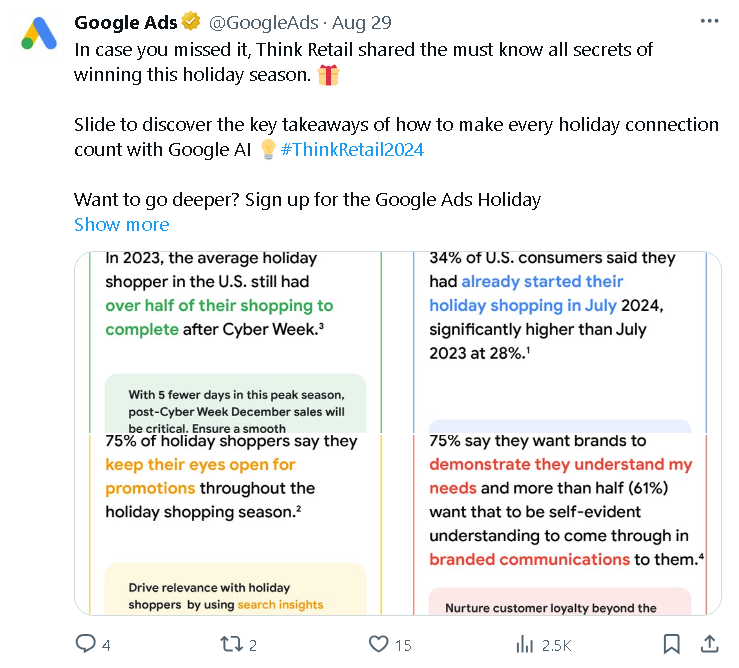This screenshot has width=739, height=668.
Task: Open the blue July holiday shopping slide
Action: coord(560,342)
